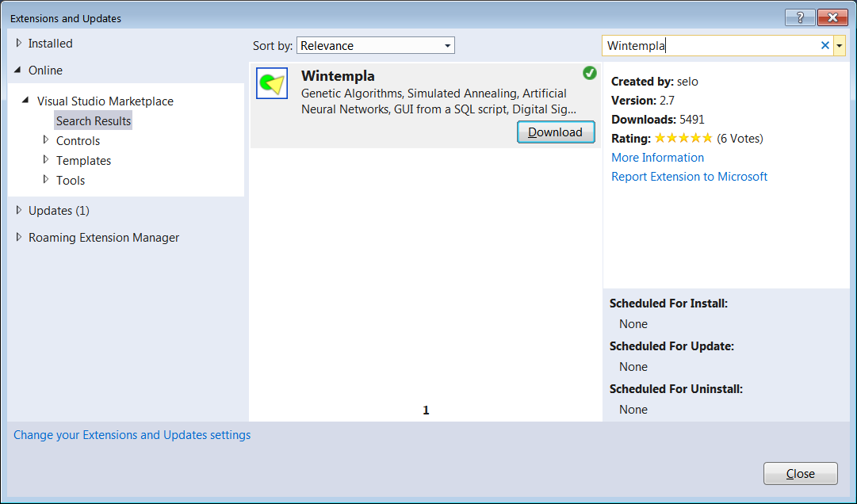This screenshot has height=504, width=857.
Task: Collapse the Visual Studio Marketplace node
Action: point(25,101)
